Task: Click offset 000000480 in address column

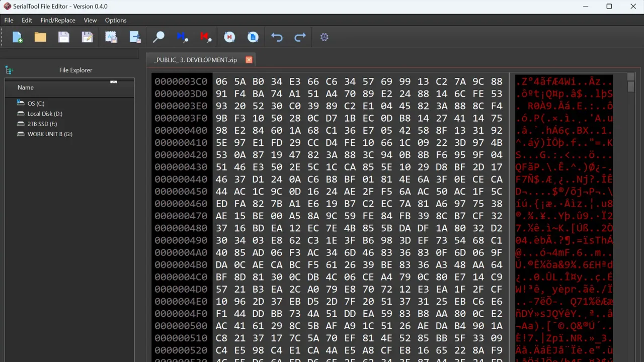Action: click(x=181, y=228)
